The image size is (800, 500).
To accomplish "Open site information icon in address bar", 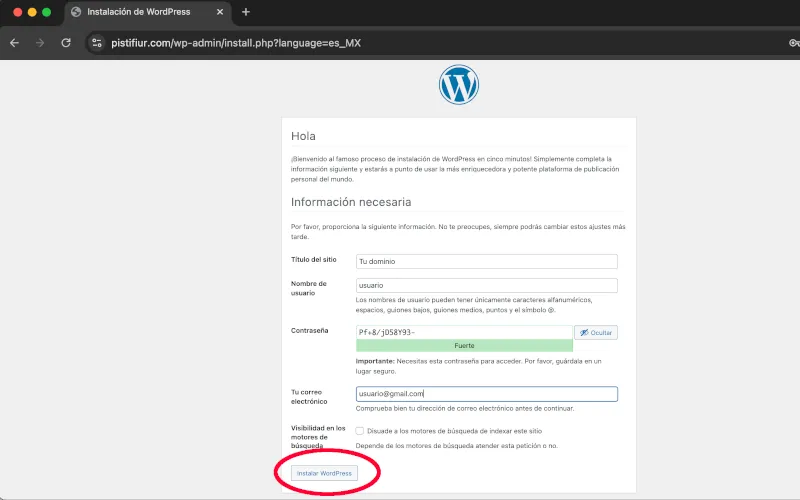I will (x=97, y=43).
